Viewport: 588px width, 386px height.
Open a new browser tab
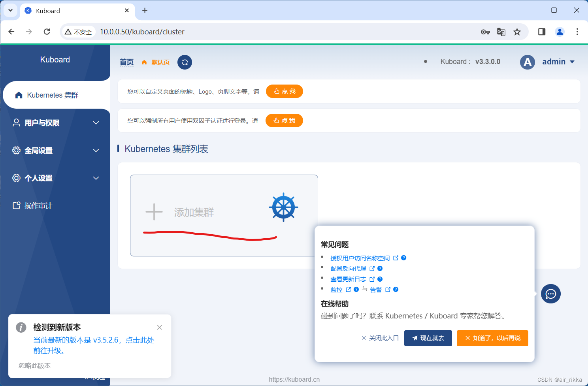(145, 10)
